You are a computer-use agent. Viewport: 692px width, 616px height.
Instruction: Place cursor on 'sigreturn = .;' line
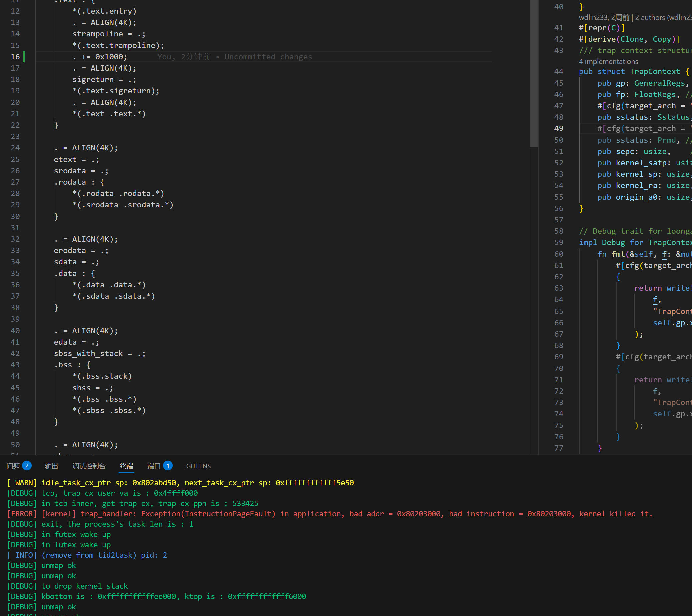[x=104, y=79]
